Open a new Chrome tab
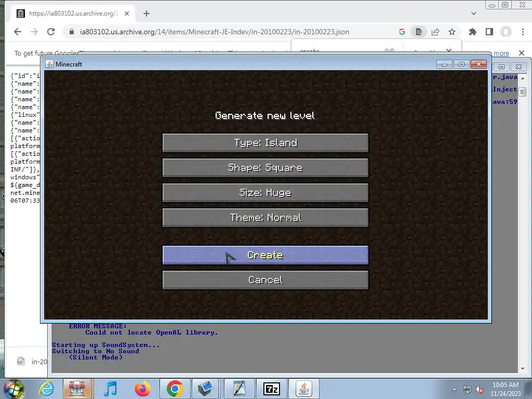Screen dimensions: 532x399 146,14
